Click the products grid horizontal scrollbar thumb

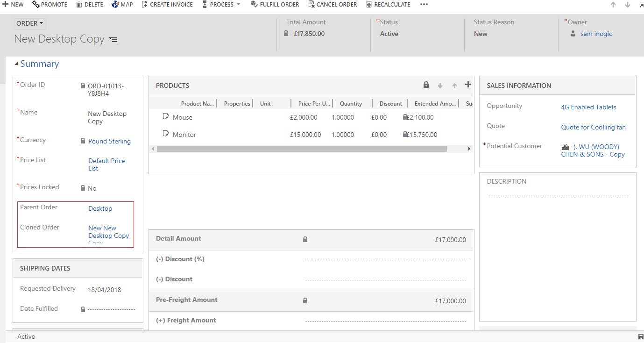302,149
